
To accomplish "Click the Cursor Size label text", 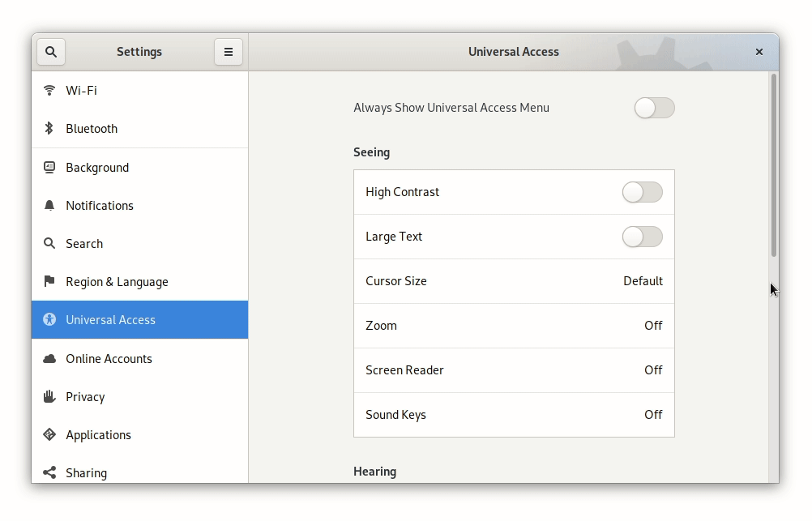I will coord(396,281).
